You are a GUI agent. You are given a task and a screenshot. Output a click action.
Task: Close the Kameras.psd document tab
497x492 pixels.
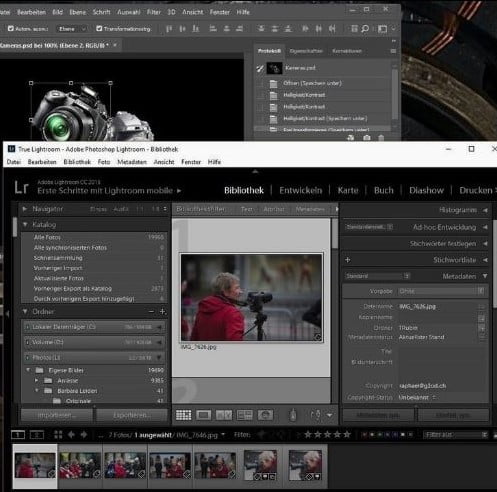pos(115,45)
